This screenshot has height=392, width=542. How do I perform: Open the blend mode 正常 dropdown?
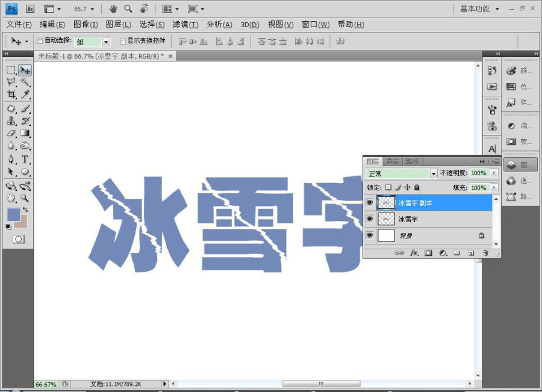pyautogui.click(x=402, y=173)
